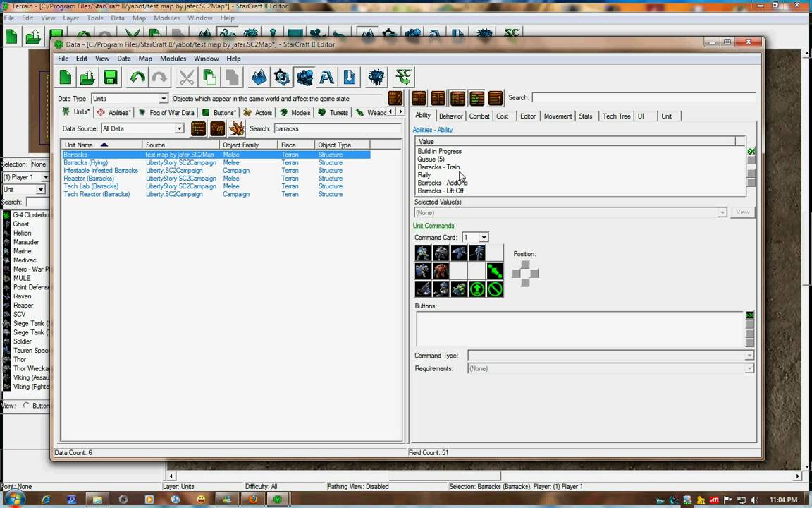Image resolution: width=812 pixels, height=508 pixels.
Task: Click the Redo arrow icon in Data toolbar
Action: pos(159,78)
